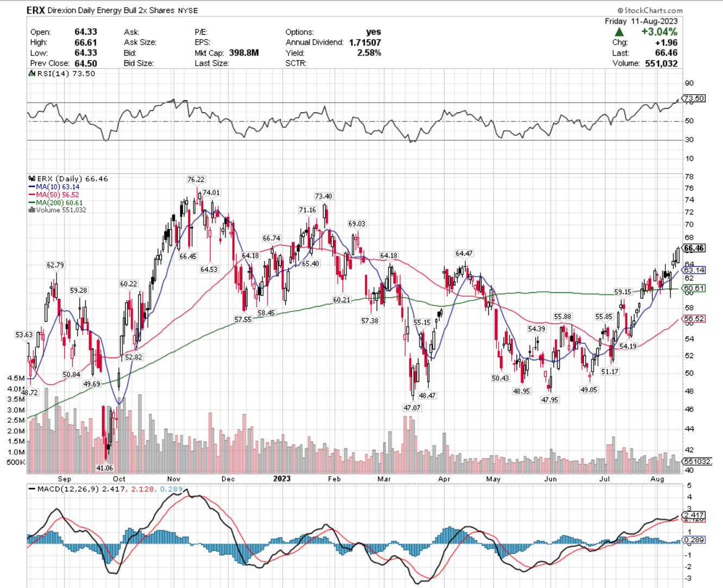Click the 56.52 MA(50) tag on right axis
Screen dimensions: 723x588
[x=694, y=319]
